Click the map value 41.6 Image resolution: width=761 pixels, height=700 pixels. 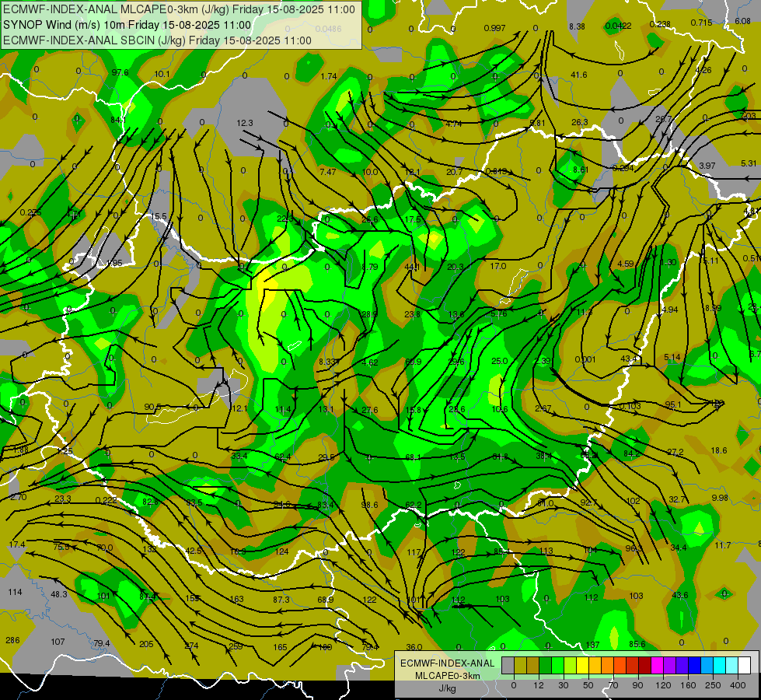point(578,75)
